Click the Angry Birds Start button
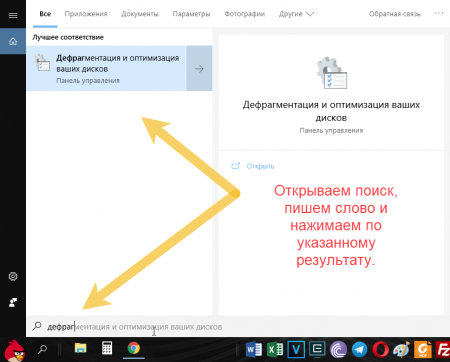The image size is (450, 362). tap(14, 350)
